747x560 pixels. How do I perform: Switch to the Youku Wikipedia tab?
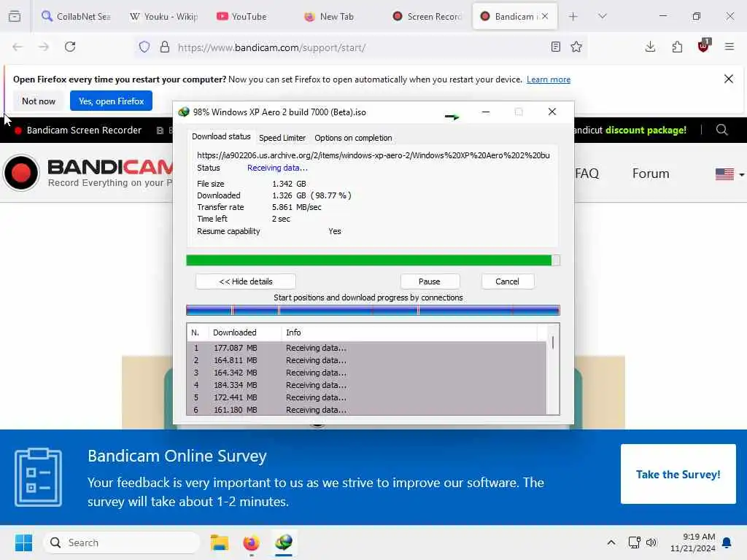(x=164, y=16)
